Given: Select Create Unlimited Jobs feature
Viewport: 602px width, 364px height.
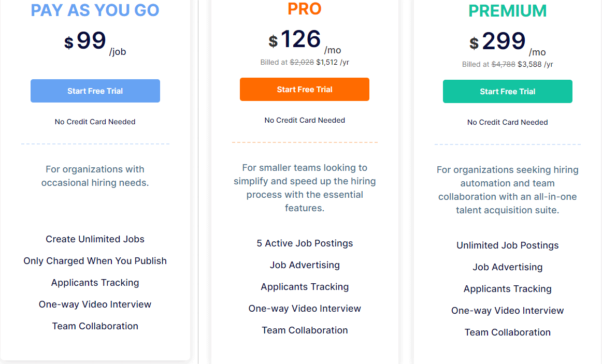Looking at the screenshot, I should tap(95, 239).
